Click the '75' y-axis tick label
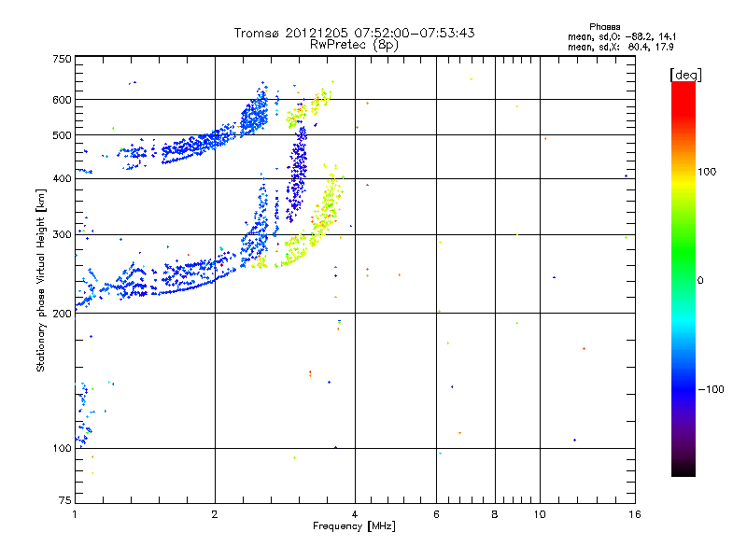 point(65,500)
